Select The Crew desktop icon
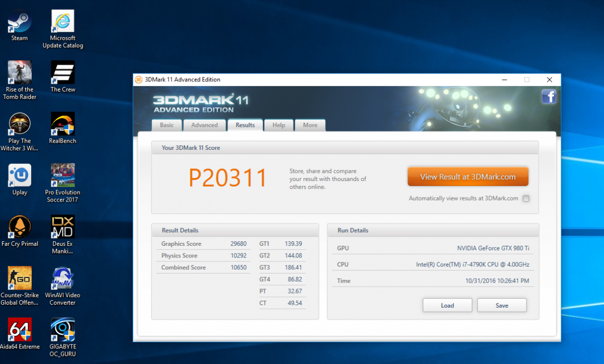This screenshot has width=604, height=364. (x=63, y=76)
